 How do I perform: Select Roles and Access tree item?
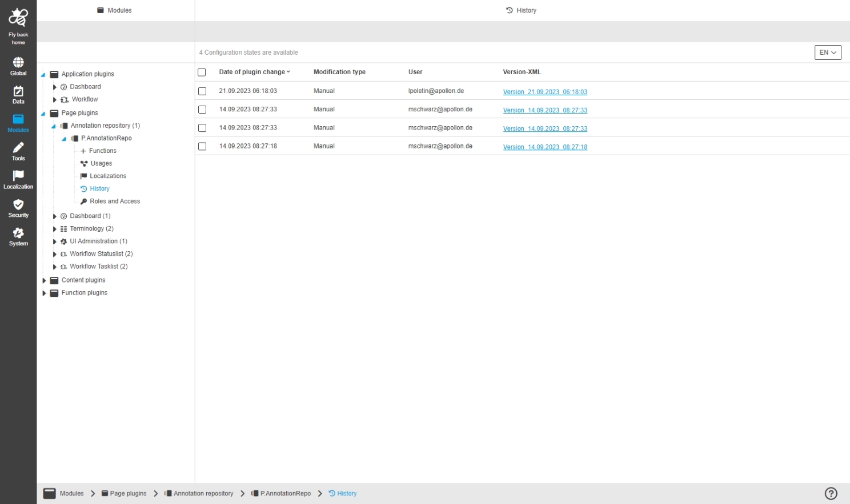pyautogui.click(x=115, y=201)
